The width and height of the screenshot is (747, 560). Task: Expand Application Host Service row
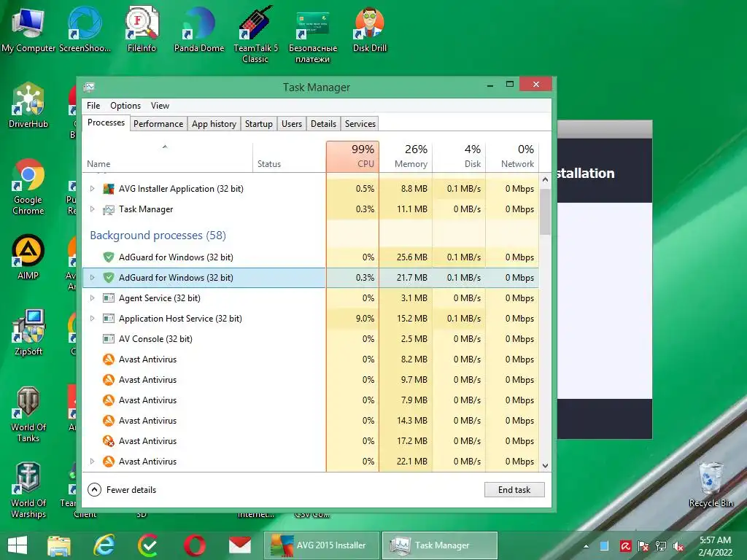pyautogui.click(x=93, y=319)
